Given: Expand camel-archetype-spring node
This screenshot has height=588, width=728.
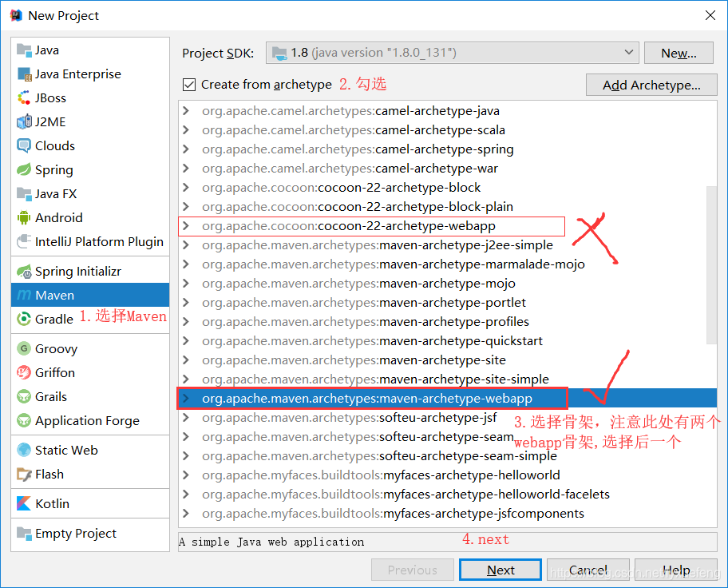Looking at the screenshot, I should point(186,149).
